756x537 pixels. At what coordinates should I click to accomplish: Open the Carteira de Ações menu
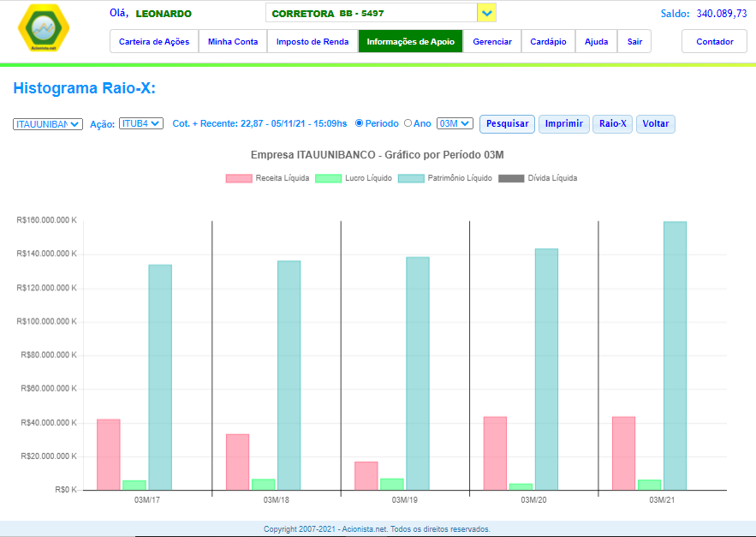[x=154, y=41]
